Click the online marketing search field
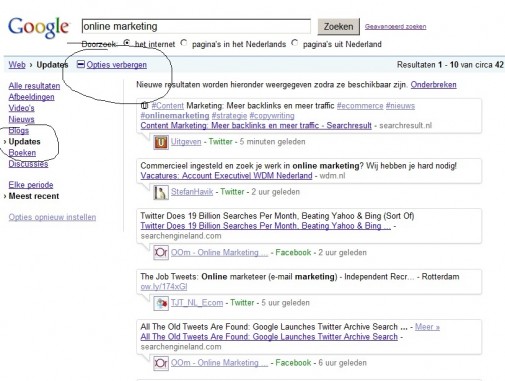The image size is (505, 381). (x=196, y=26)
